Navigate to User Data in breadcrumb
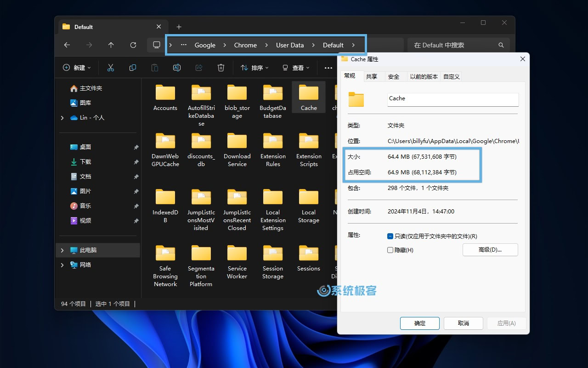This screenshot has width=588, height=368. 290,45
